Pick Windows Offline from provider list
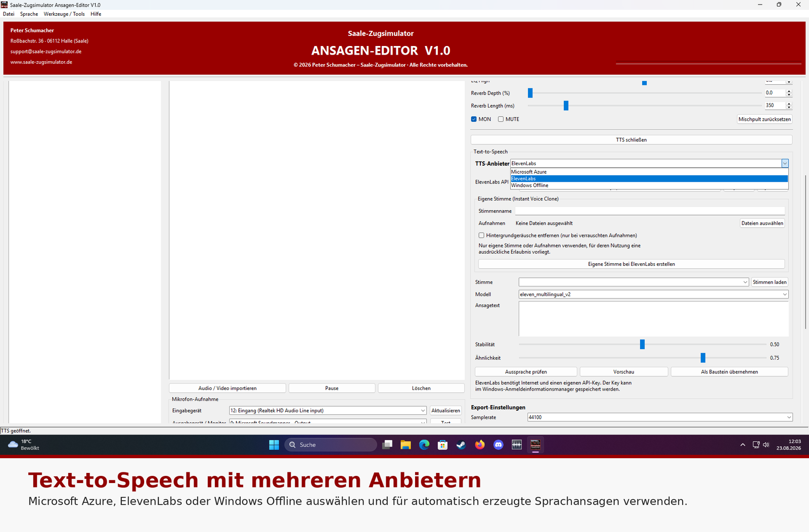 coord(649,185)
